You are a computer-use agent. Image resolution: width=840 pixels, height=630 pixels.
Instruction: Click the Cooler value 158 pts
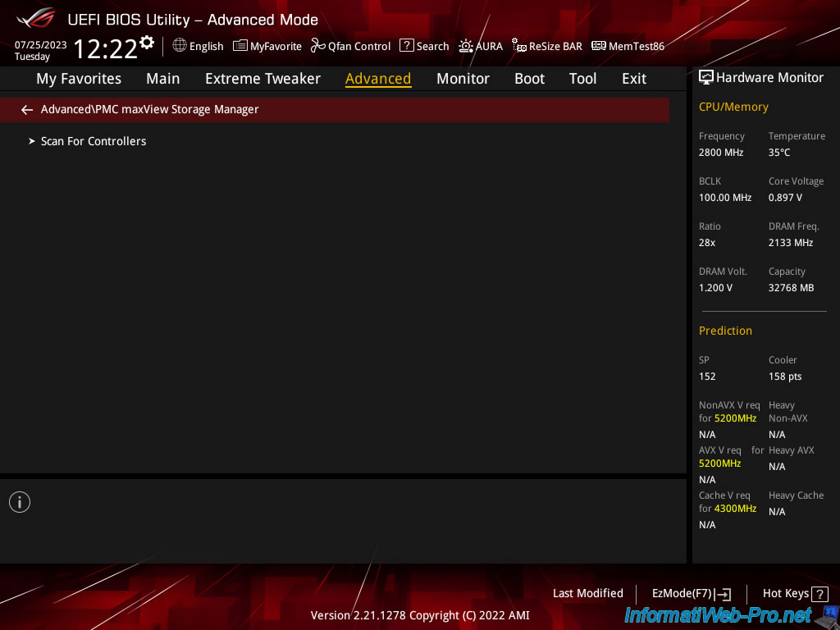point(785,377)
